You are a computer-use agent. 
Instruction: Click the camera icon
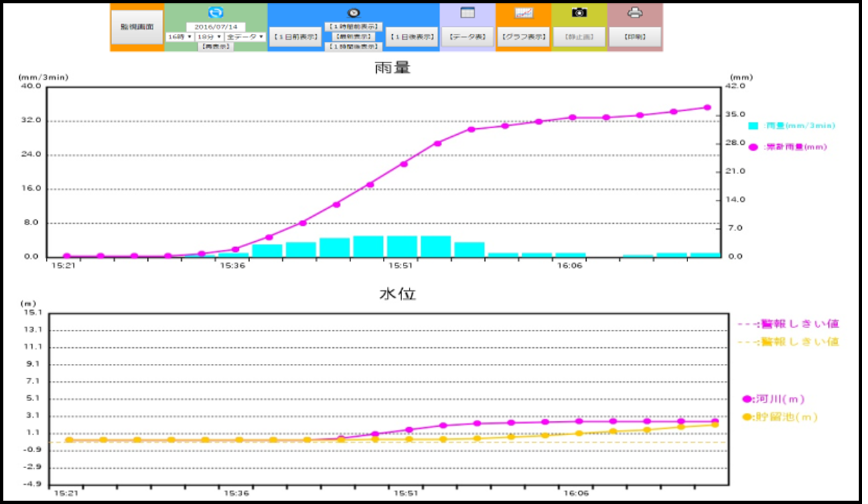coord(579,13)
